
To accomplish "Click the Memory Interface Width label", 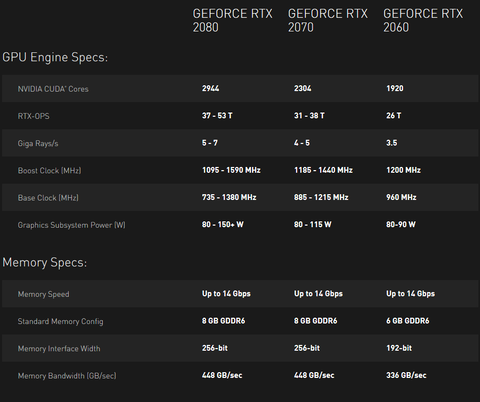I will (59, 349).
